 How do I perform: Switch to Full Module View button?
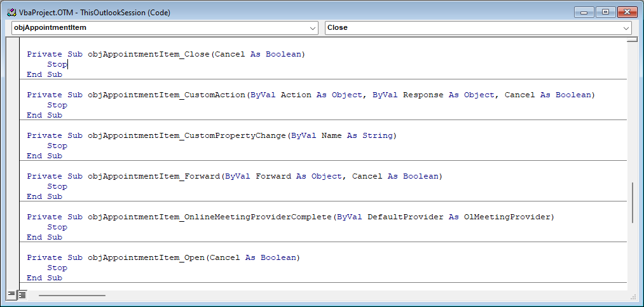coord(22,294)
